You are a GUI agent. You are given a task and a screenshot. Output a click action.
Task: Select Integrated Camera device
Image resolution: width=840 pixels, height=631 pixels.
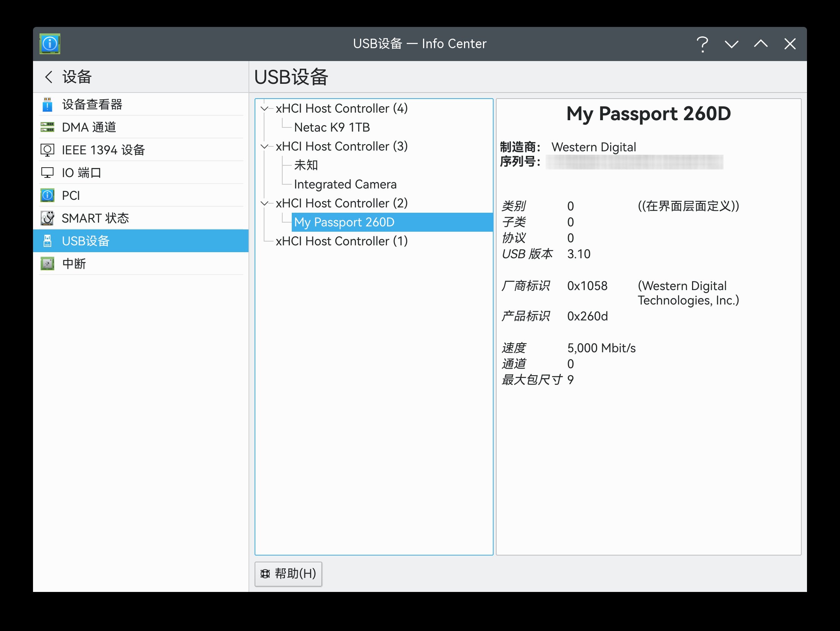coord(345,185)
